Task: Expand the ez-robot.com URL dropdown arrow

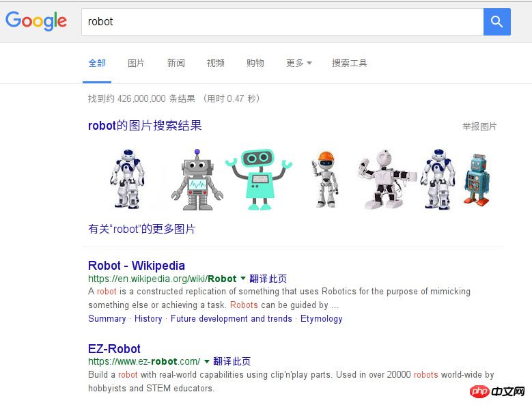Action: point(207,361)
